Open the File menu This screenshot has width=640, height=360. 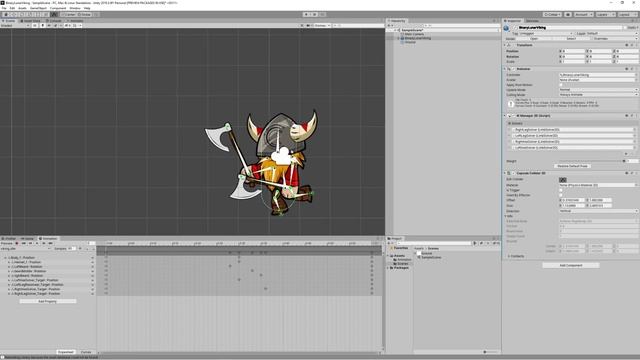pyautogui.click(x=4, y=8)
